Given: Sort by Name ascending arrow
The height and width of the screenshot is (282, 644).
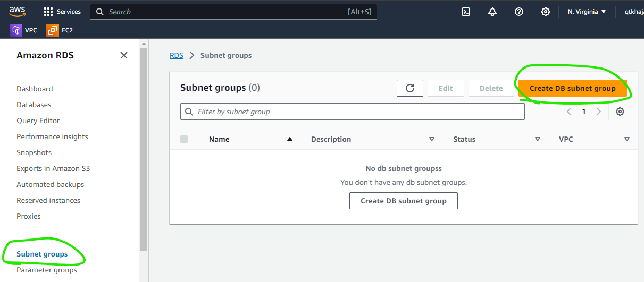Looking at the screenshot, I should point(290,139).
